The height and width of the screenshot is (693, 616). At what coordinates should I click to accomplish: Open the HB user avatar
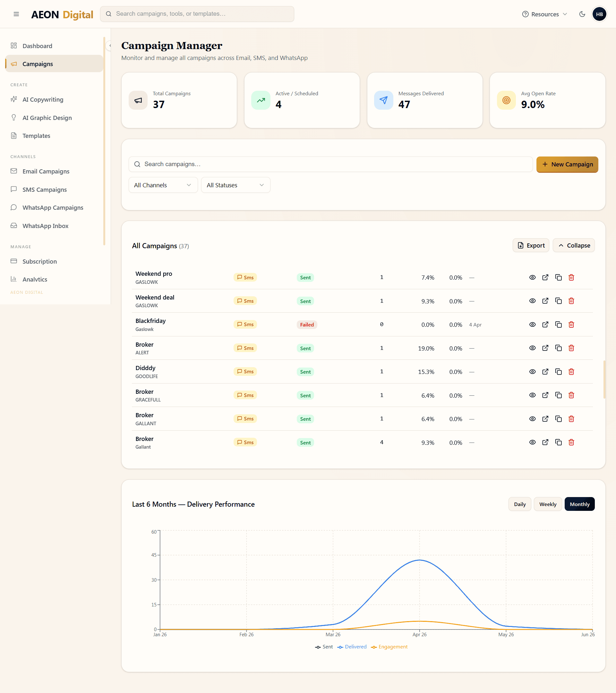599,14
